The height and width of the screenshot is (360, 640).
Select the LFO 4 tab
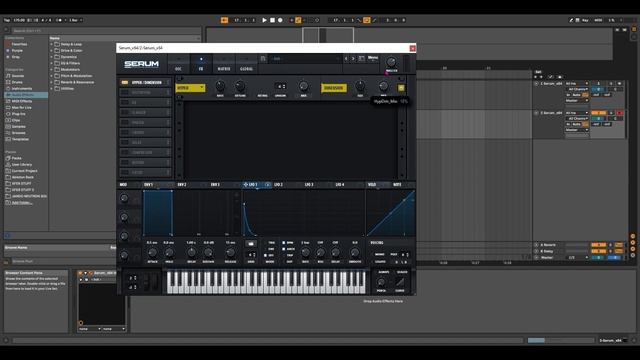click(x=340, y=185)
